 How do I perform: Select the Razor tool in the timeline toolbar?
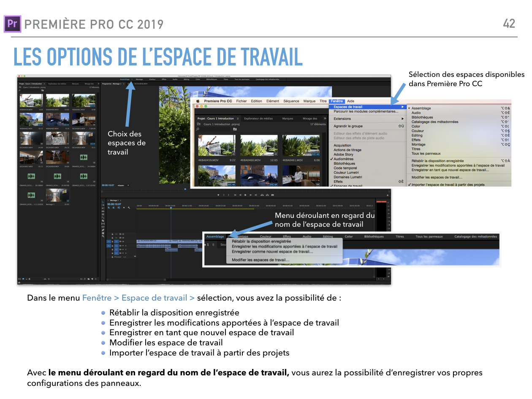[103, 220]
